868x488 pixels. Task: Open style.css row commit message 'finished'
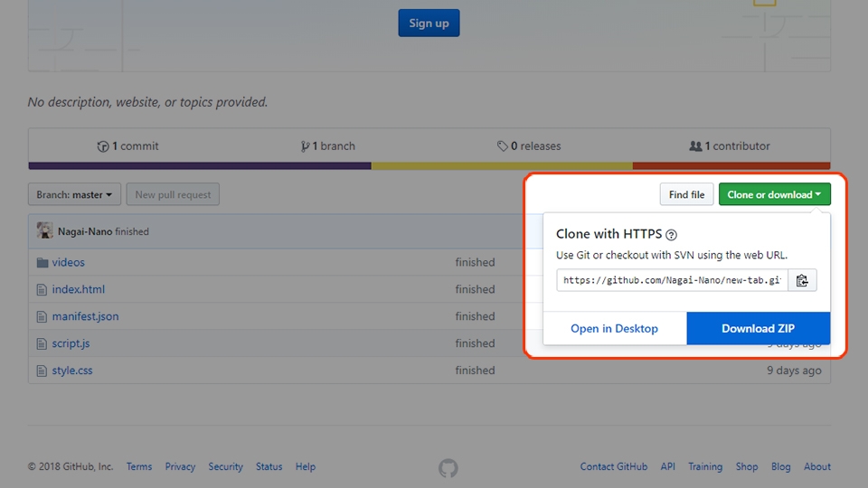(475, 371)
